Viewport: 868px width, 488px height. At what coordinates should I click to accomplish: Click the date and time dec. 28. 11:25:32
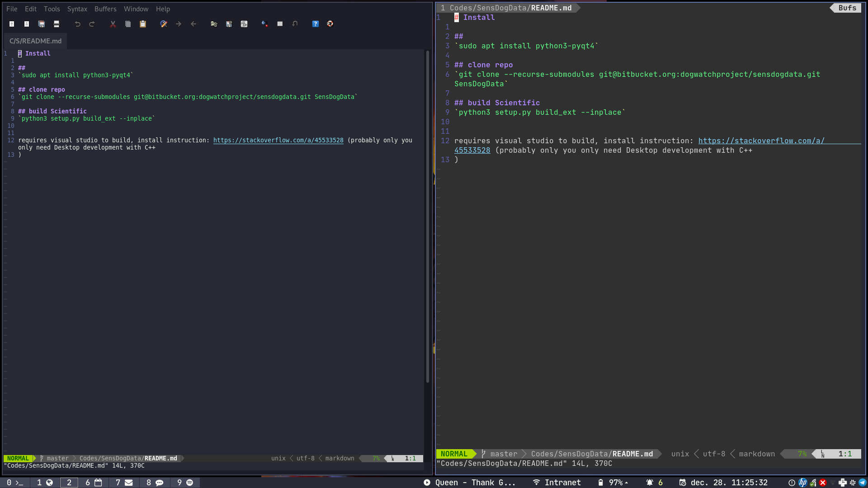(723, 483)
